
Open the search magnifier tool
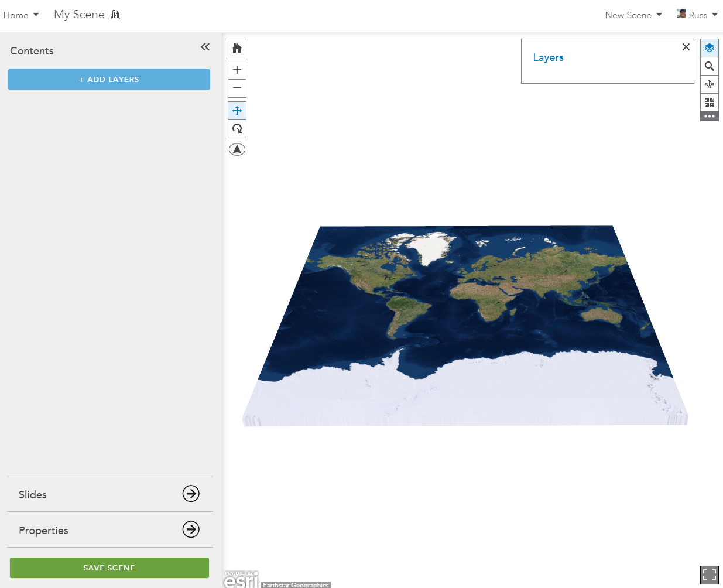coord(710,66)
